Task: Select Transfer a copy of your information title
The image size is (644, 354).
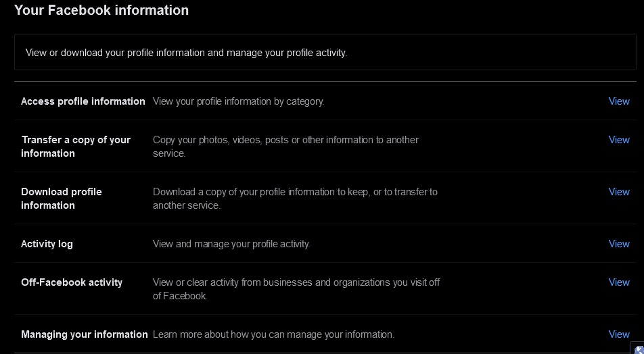Action: pyautogui.click(x=76, y=147)
